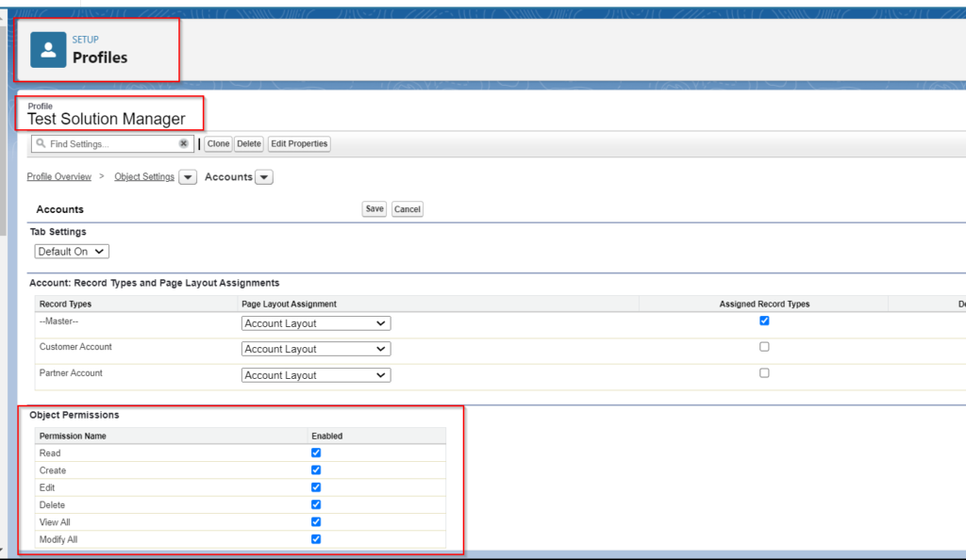This screenshot has height=560, width=966.
Task: Click the Assigned Record Types column header
Action: pyautogui.click(x=764, y=304)
